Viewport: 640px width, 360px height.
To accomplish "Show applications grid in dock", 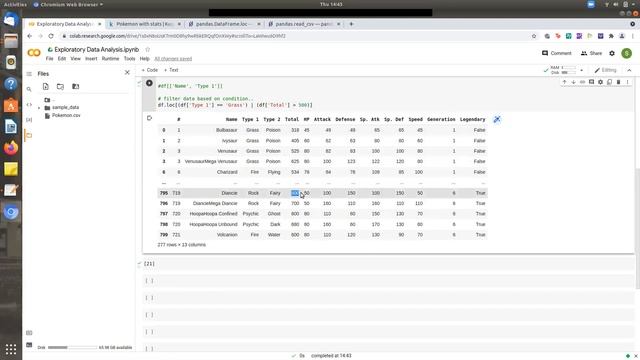I will click(x=11, y=349).
